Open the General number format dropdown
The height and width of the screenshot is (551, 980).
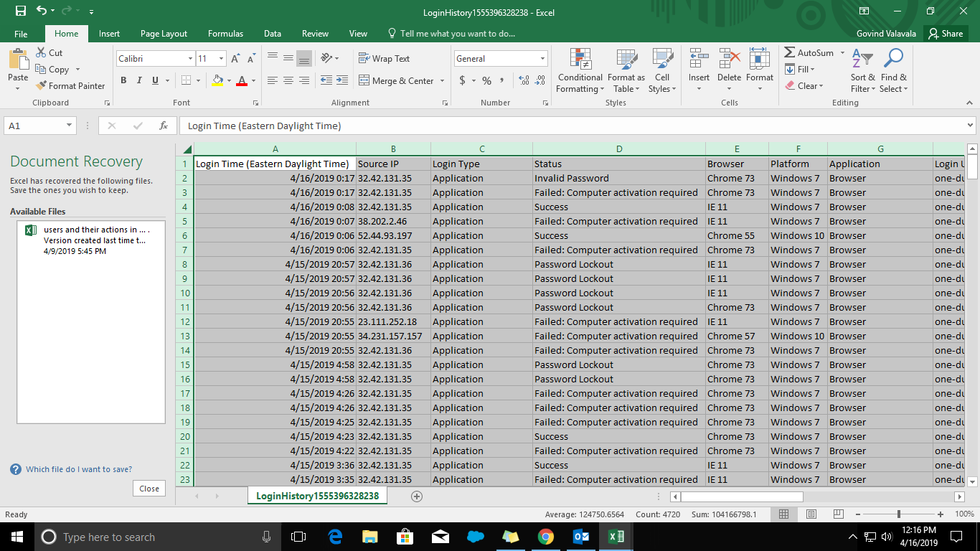542,58
